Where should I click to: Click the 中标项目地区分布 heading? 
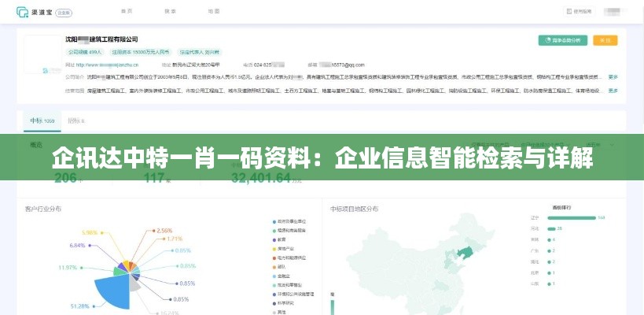tap(355, 209)
